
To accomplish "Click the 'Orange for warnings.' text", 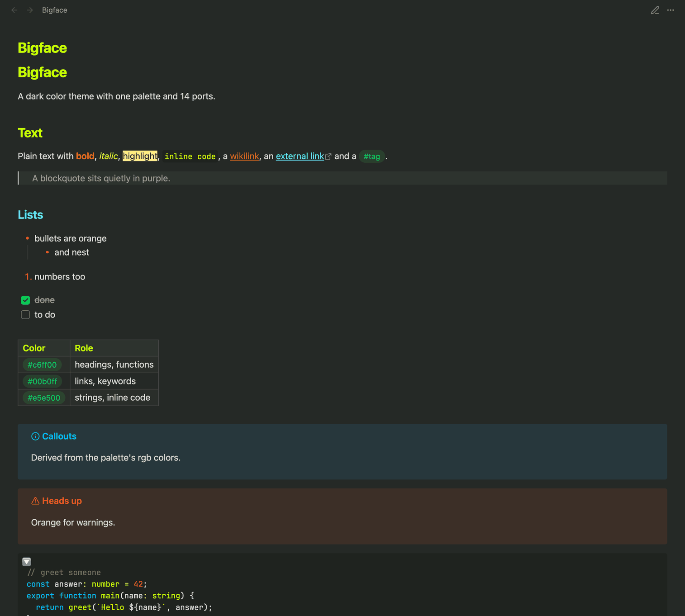I will (73, 522).
